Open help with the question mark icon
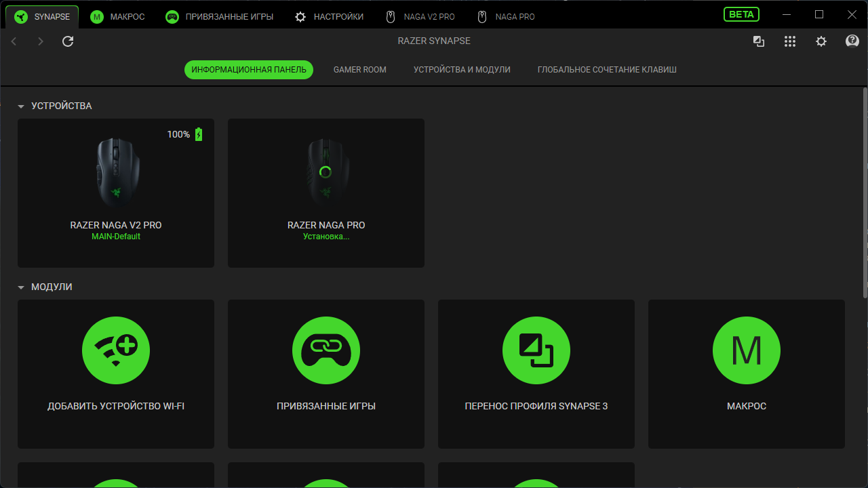This screenshot has width=868, height=488. tap(852, 41)
